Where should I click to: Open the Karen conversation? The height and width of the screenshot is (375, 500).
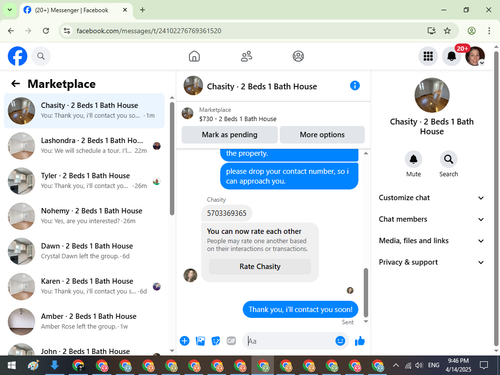click(x=84, y=286)
